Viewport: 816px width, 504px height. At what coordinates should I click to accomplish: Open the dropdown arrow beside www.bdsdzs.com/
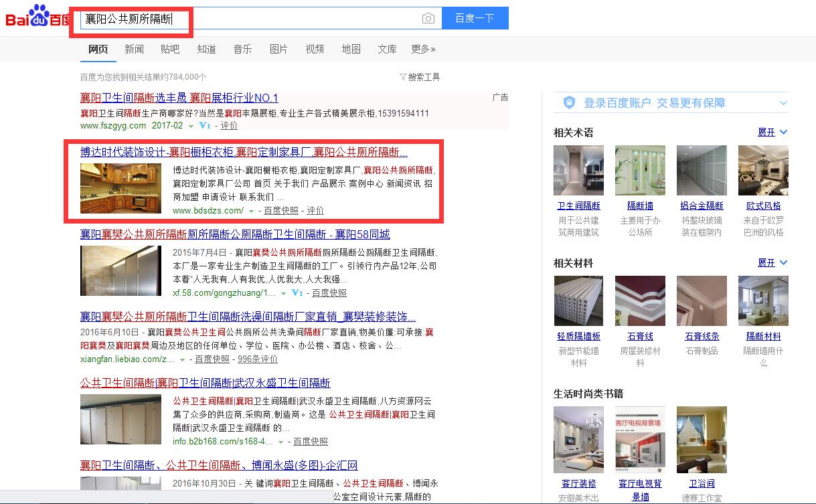tap(251, 211)
